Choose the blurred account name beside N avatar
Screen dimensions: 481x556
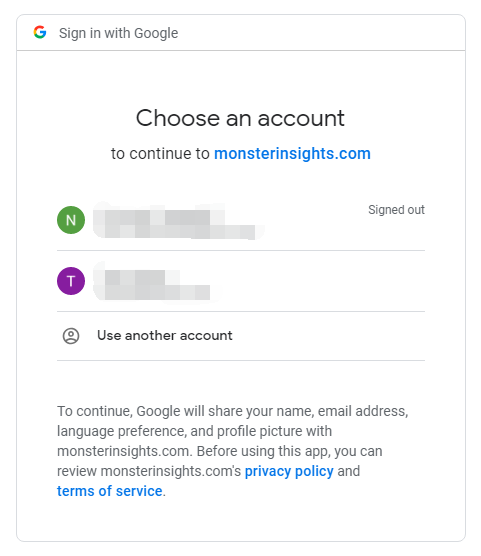[160, 217]
